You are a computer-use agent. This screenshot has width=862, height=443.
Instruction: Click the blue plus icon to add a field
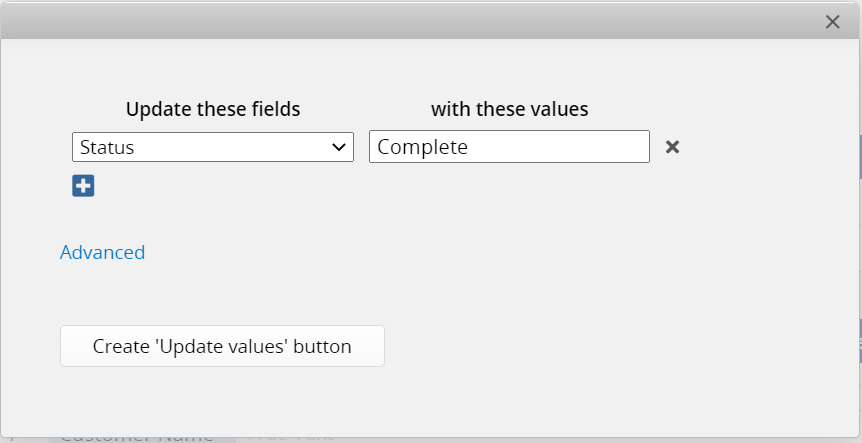83,186
